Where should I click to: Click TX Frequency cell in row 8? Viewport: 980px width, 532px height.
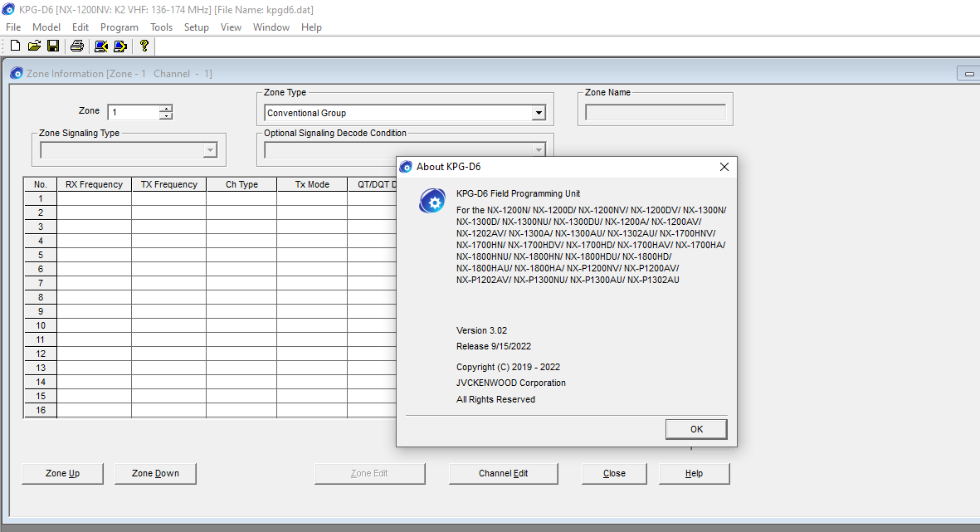(168, 298)
